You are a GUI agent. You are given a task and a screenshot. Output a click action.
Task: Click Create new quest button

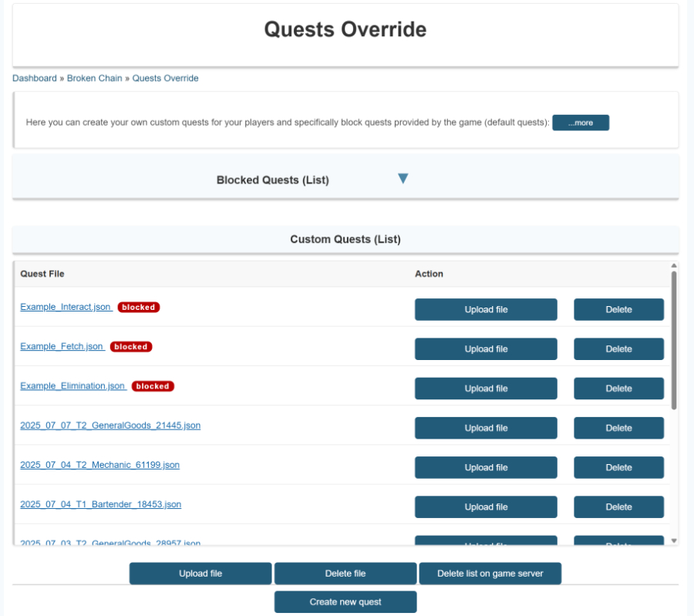pyautogui.click(x=345, y=601)
